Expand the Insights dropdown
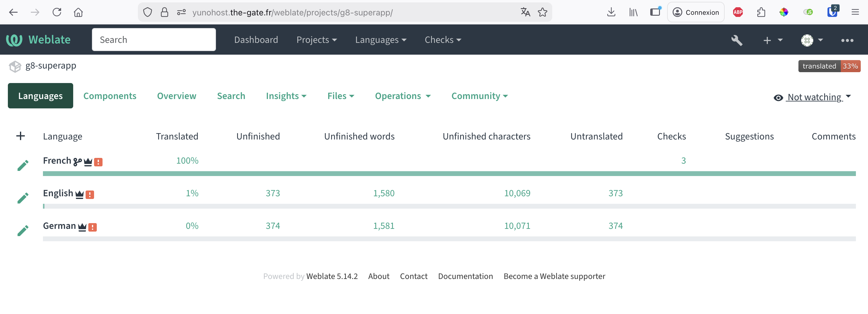The image size is (868, 314). click(x=286, y=96)
